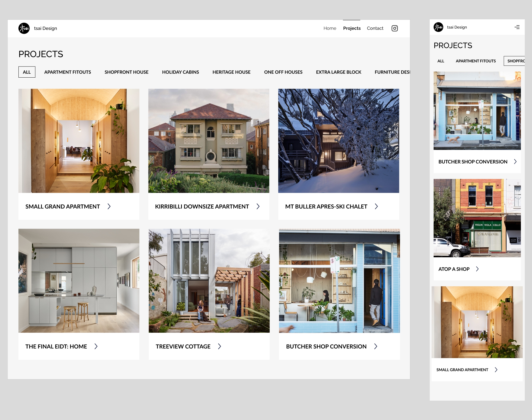Click arrow beside Atop A Shop

(x=477, y=269)
